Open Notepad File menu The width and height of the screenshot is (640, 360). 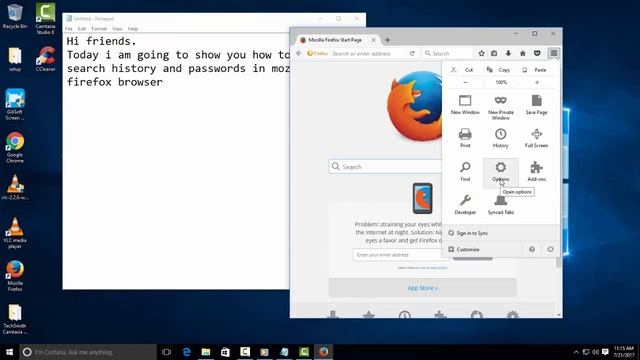click(69, 29)
